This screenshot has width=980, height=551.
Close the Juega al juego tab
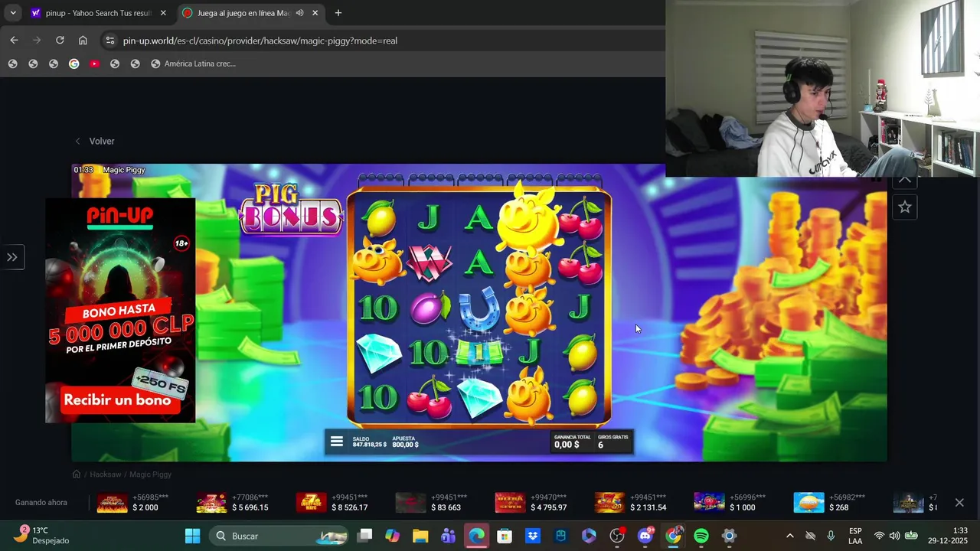click(x=315, y=13)
